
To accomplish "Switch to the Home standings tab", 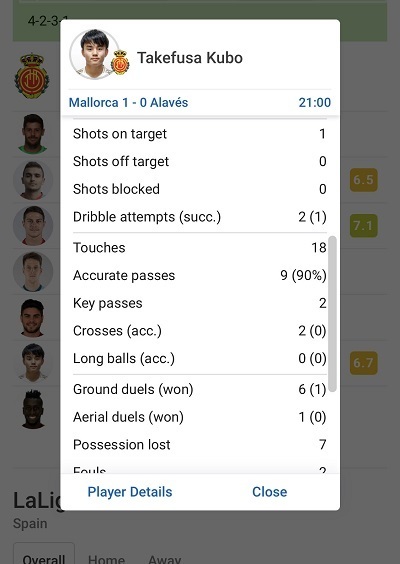I will (106, 559).
